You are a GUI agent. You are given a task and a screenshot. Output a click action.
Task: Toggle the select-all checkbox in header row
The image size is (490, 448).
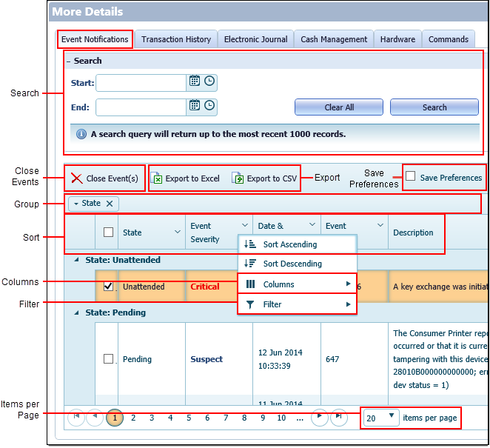109,232
